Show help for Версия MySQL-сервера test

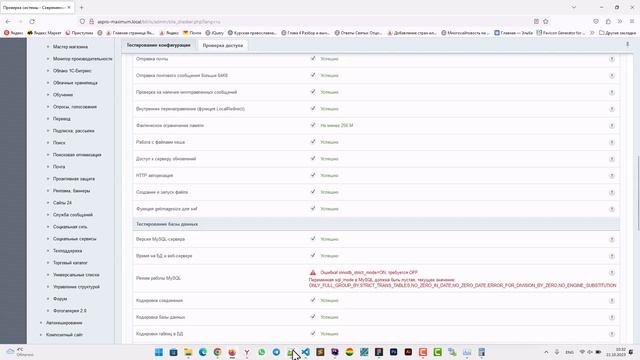point(611,240)
